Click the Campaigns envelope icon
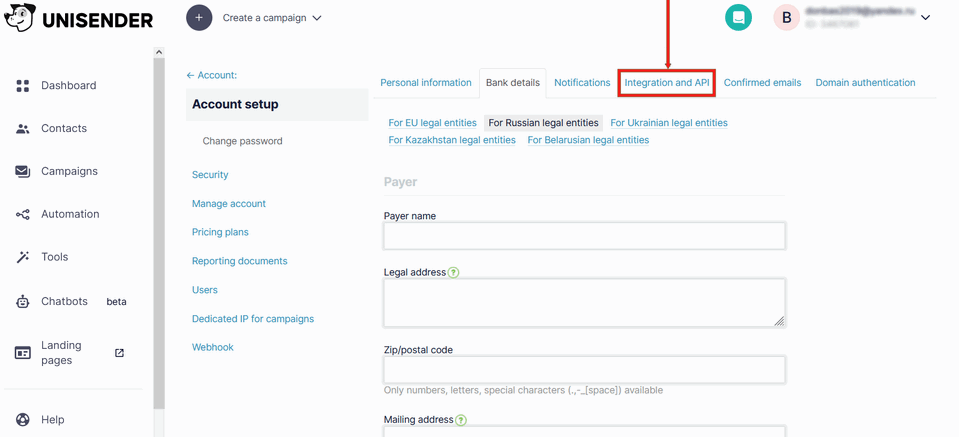This screenshot has width=959, height=437. tap(23, 172)
